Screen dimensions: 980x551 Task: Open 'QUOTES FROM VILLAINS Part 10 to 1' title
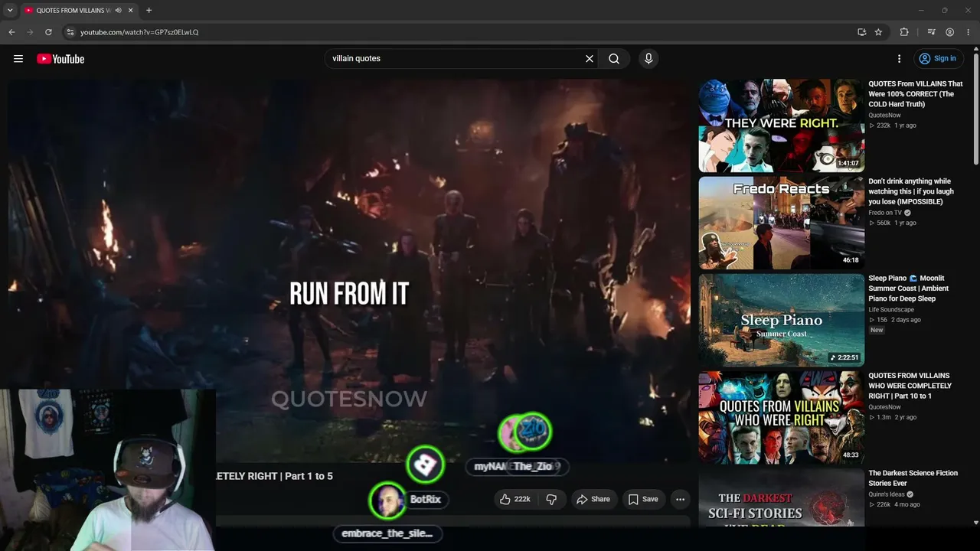pos(910,386)
